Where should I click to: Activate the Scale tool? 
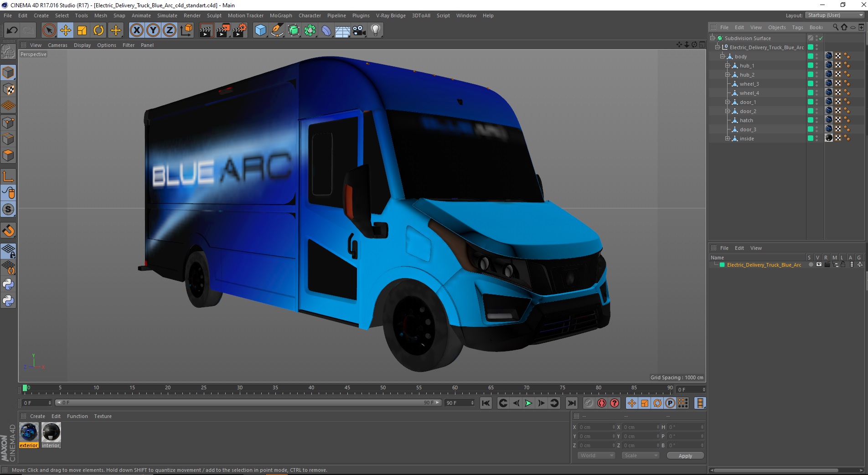click(x=82, y=31)
